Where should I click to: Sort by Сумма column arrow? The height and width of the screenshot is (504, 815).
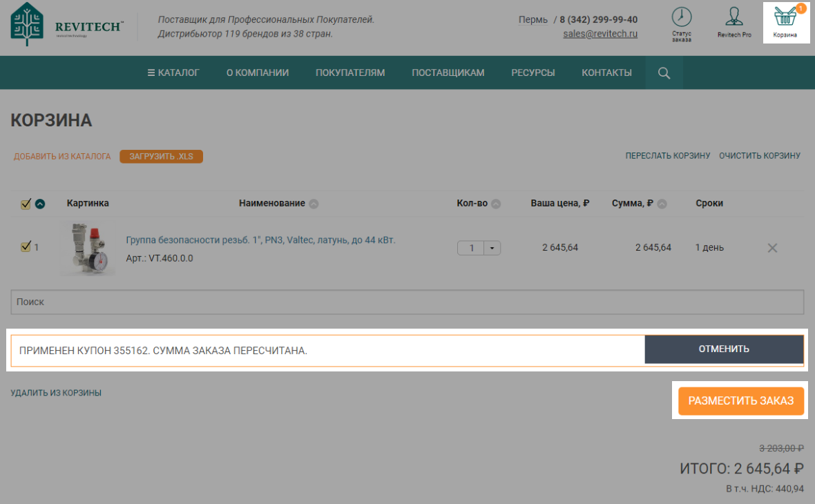click(662, 204)
